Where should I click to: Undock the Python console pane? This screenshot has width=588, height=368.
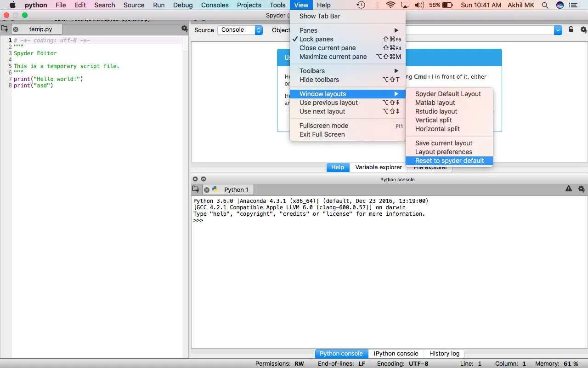(204, 179)
